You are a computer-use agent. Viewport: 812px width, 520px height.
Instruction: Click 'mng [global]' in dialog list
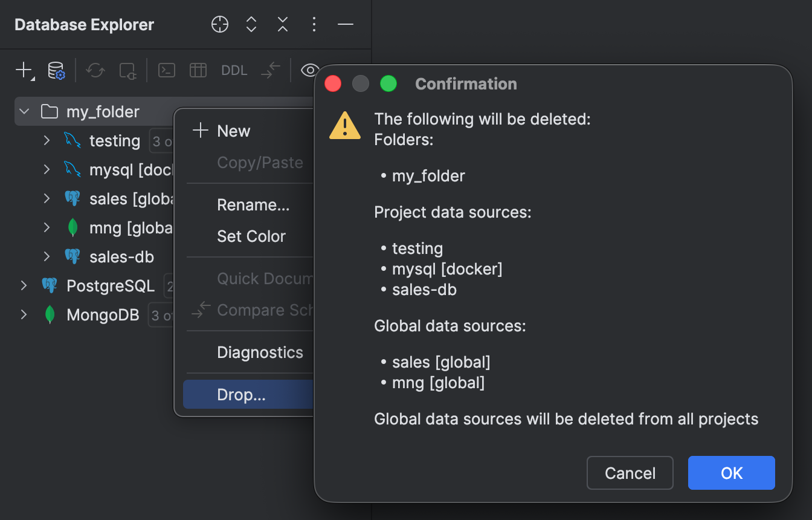click(438, 383)
